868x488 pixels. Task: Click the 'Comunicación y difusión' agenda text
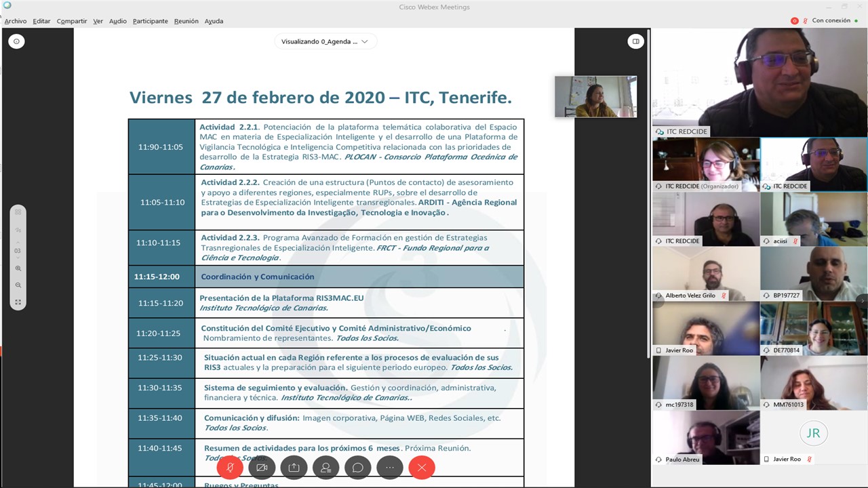(251, 418)
